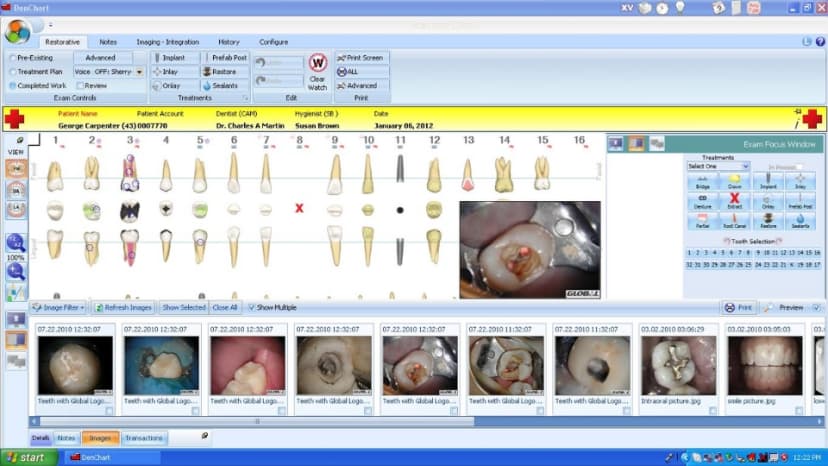This screenshot has width=828, height=466.
Task: Click the full mouth view icon under VIEW
Action: (x=16, y=169)
